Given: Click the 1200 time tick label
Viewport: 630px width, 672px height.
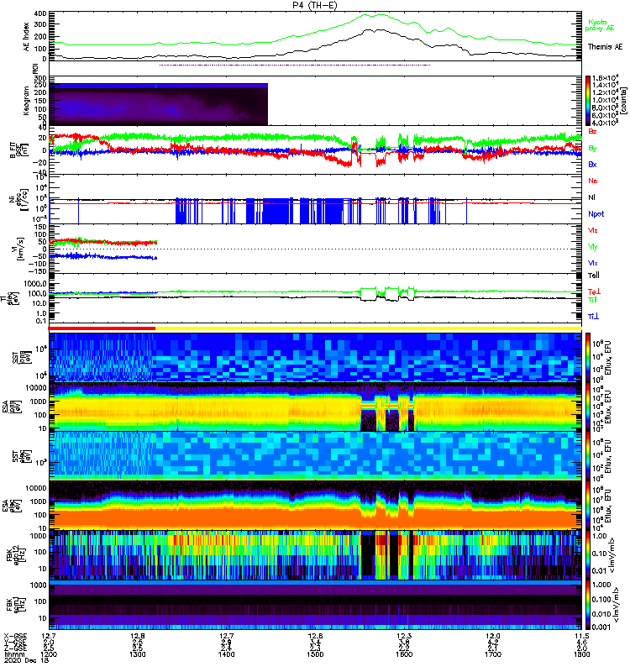Looking at the screenshot, I should (x=49, y=654).
